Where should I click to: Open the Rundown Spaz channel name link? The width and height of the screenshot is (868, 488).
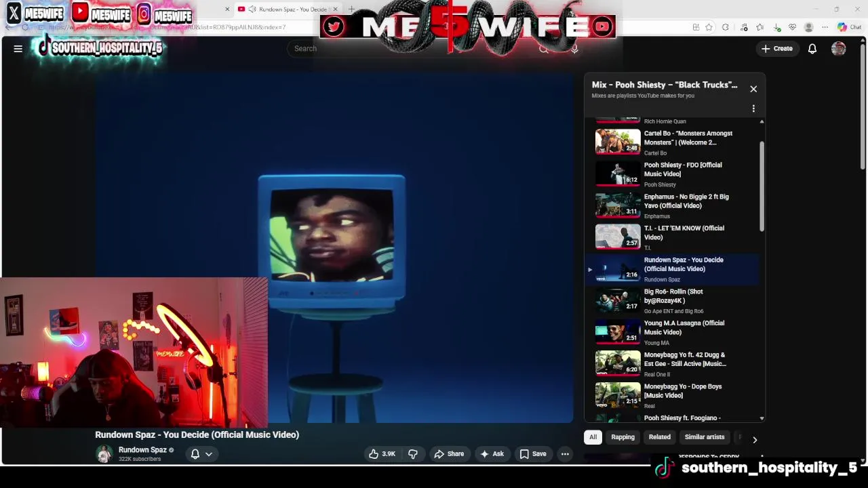[142, 450]
